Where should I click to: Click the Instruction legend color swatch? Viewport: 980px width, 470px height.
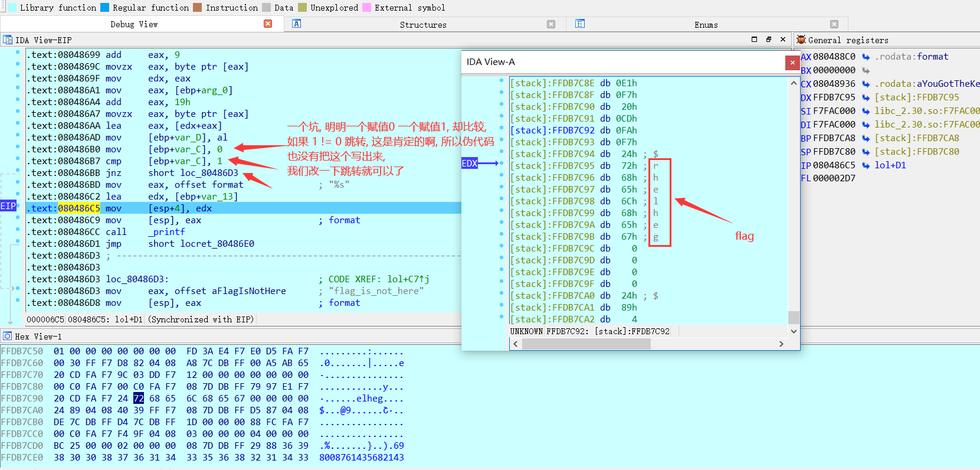coord(198,8)
